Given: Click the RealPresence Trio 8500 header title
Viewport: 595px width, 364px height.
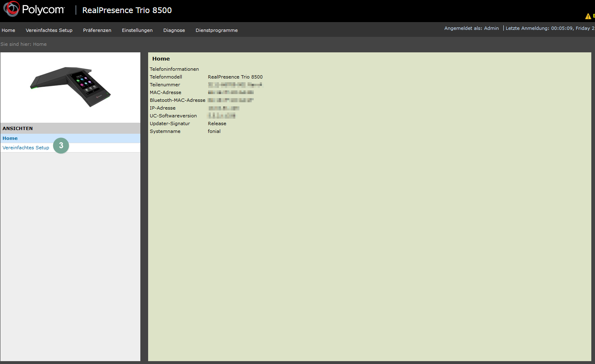Looking at the screenshot, I should pyautogui.click(x=127, y=10).
